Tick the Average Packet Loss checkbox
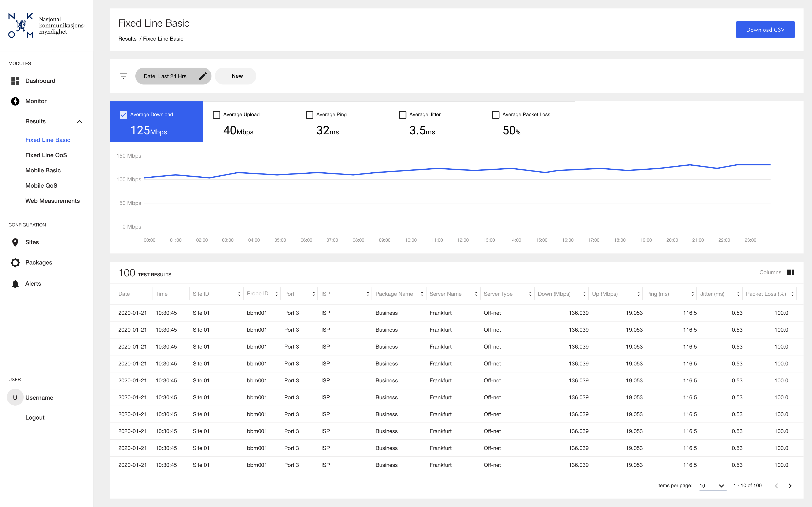The image size is (812, 507). [495, 115]
